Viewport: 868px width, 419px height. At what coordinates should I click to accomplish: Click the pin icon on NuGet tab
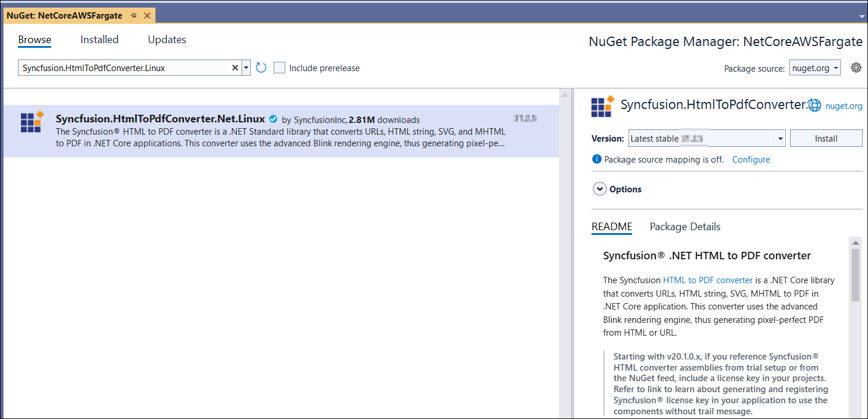[134, 16]
